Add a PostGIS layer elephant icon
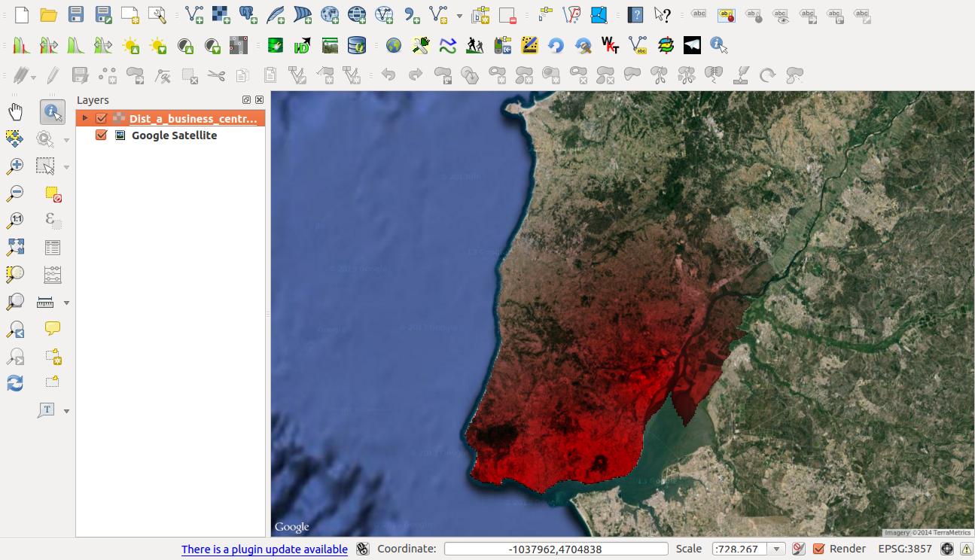This screenshot has height=560, width=975. coord(248,14)
